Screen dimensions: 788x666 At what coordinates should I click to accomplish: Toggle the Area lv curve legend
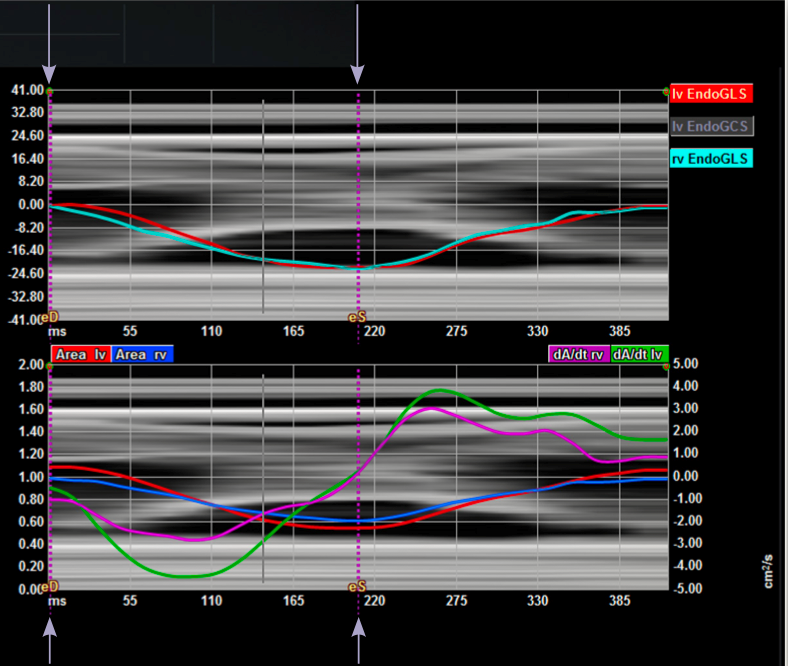tap(80, 354)
